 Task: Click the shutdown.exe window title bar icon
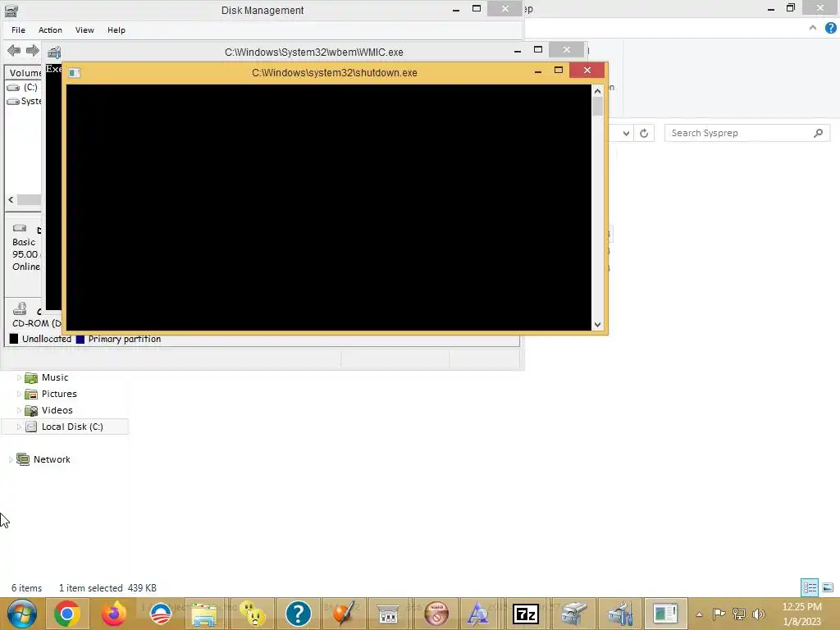coord(75,73)
